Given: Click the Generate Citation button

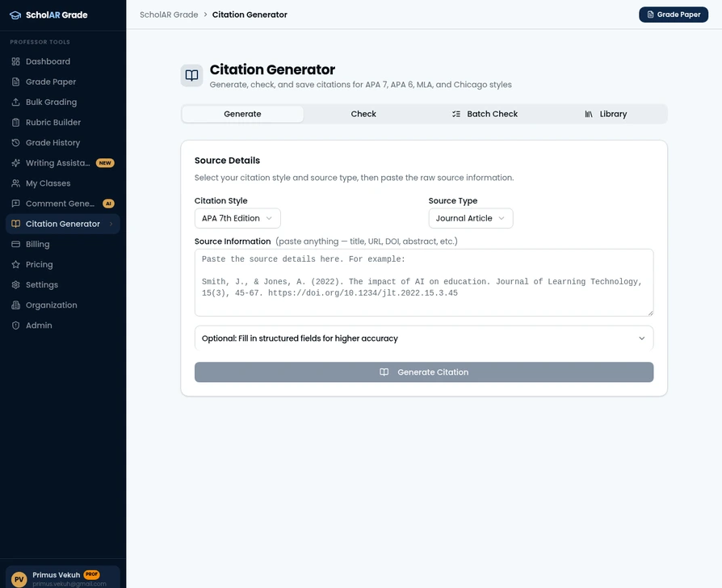Looking at the screenshot, I should pos(424,372).
